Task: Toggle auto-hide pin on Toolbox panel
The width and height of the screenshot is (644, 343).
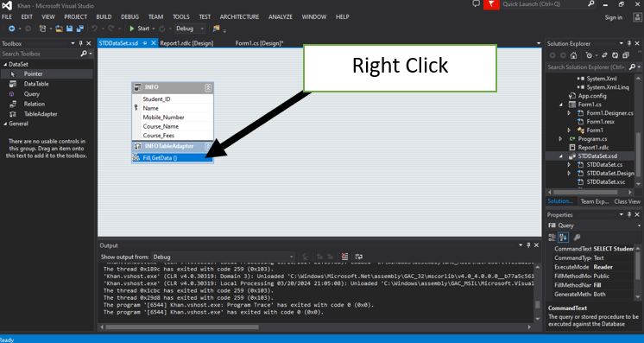Action: coord(80,43)
